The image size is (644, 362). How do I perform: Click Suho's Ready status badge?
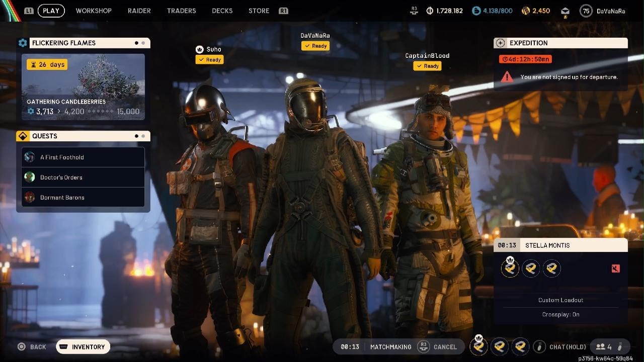point(210,60)
